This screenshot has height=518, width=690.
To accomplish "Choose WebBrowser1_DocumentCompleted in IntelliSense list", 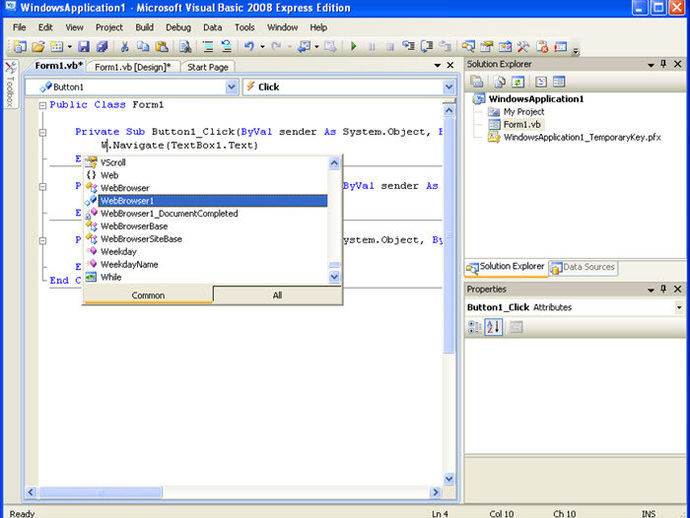I will click(x=169, y=213).
